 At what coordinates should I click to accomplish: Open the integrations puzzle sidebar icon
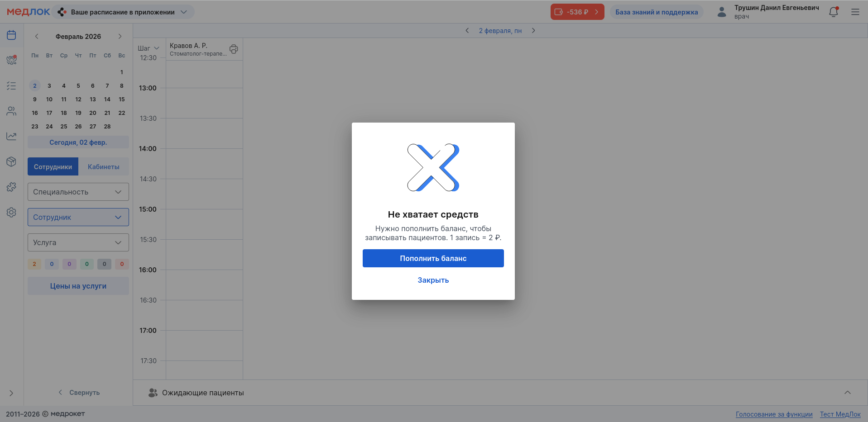[x=11, y=187]
